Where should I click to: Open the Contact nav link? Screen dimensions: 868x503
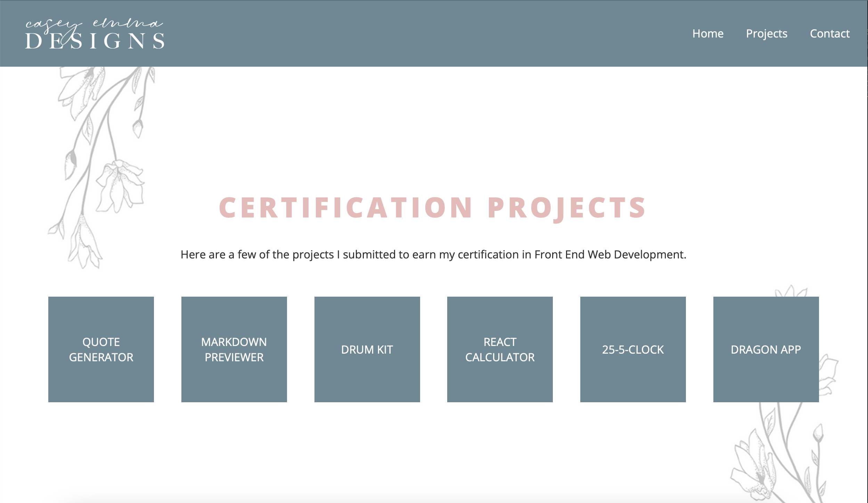click(830, 34)
